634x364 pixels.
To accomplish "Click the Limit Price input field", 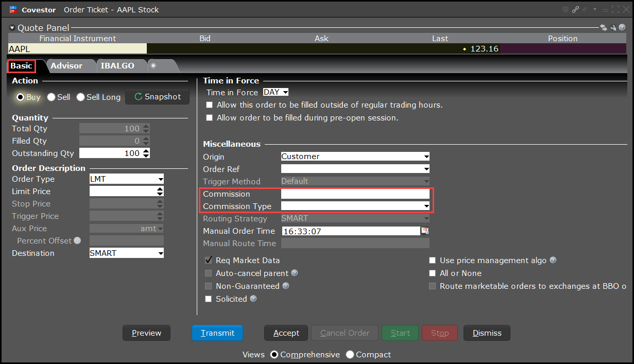I will (123, 192).
